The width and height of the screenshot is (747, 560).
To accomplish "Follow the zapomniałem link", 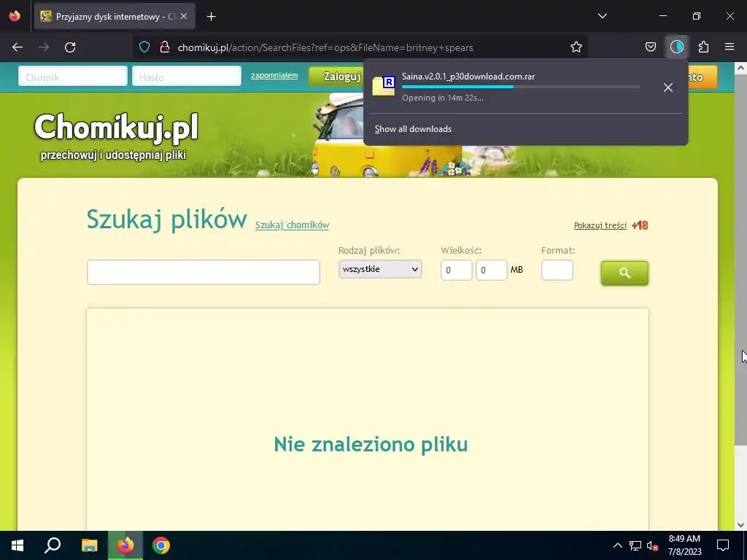I will click(274, 75).
